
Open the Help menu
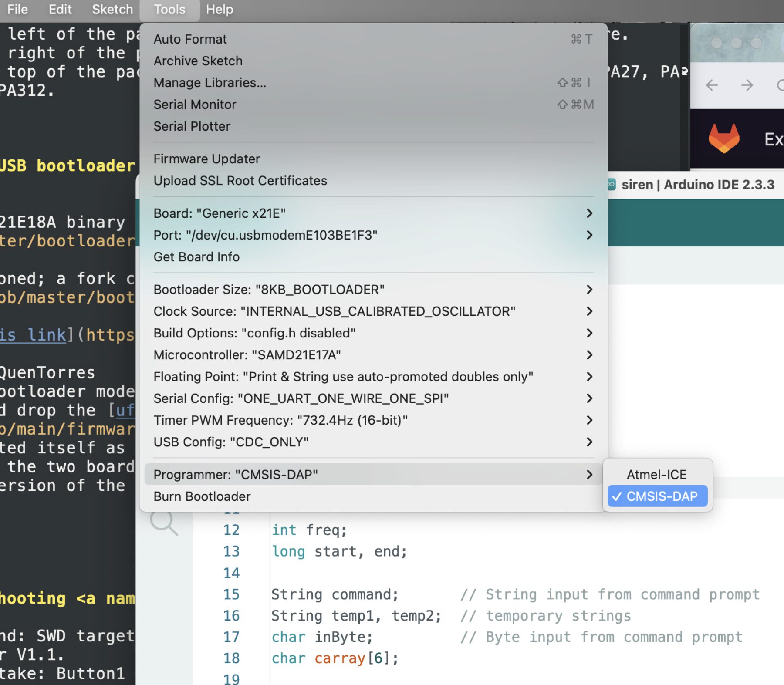point(220,9)
